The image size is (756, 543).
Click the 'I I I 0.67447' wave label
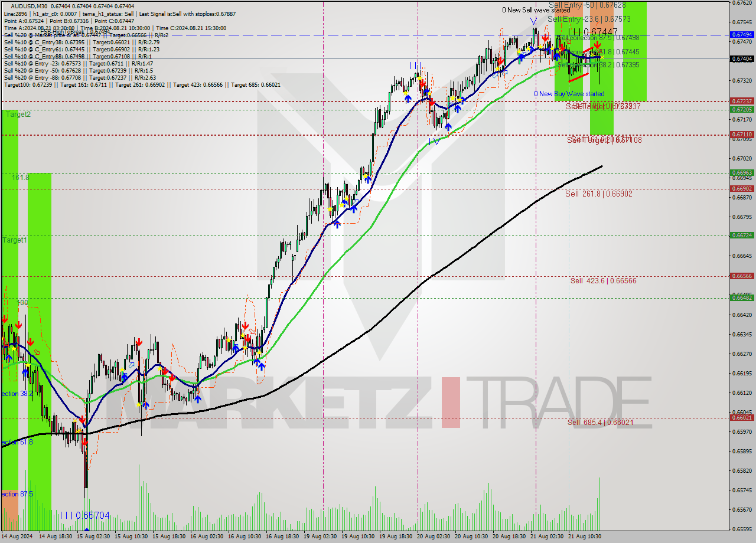point(592,32)
